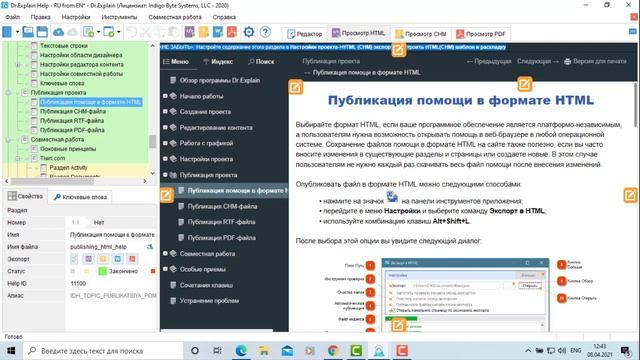Open Task View on taskbar
The image size is (640, 360).
tap(218, 351)
